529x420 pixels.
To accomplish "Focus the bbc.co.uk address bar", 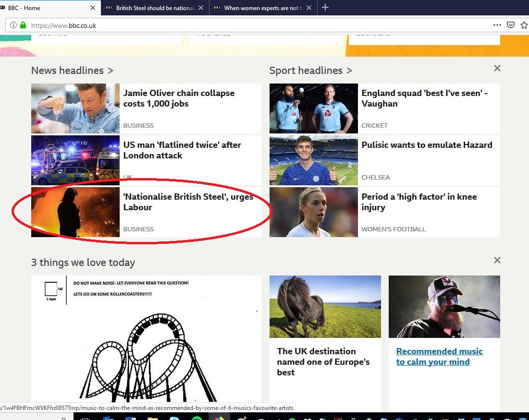I will [x=250, y=25].
